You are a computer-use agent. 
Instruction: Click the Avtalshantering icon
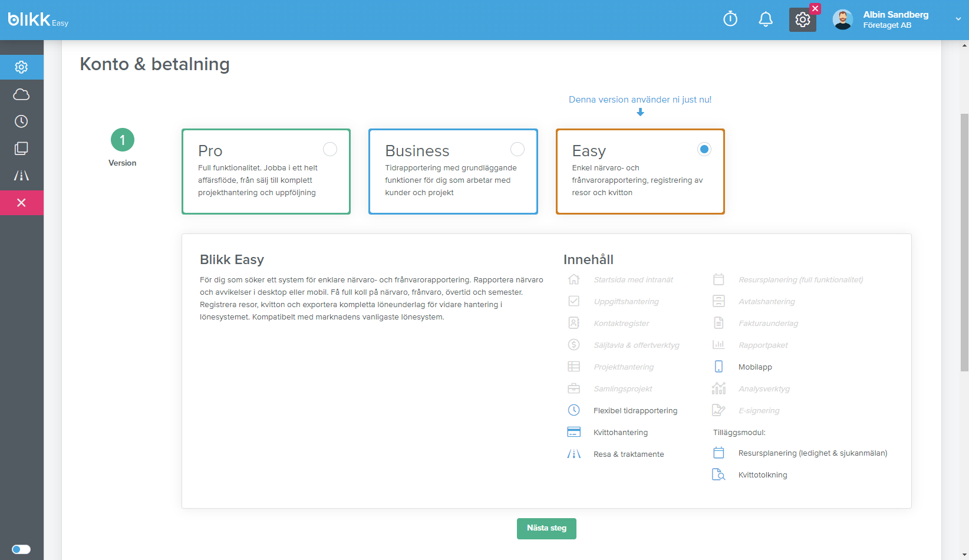[718, 301]
